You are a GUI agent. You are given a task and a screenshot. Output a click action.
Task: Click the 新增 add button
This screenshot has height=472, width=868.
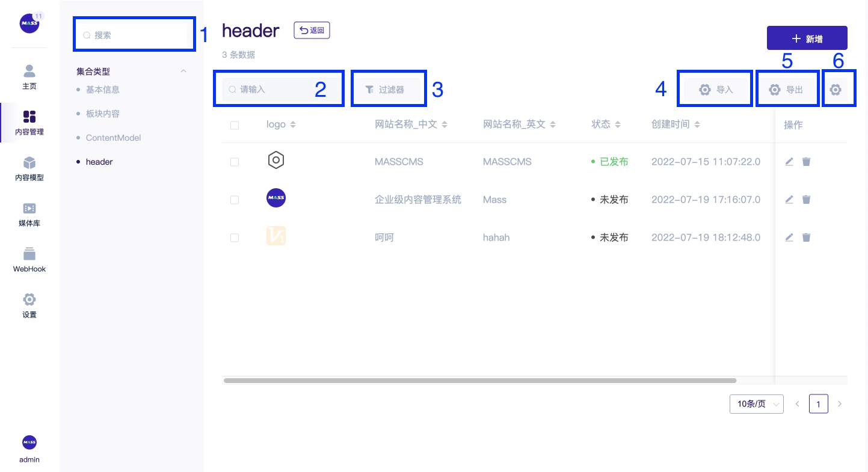(807, 38)
